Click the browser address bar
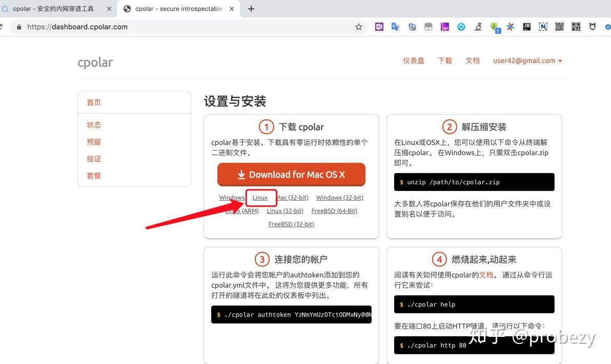The height and width of the screenshot is (364, 611). pos(154,27)
